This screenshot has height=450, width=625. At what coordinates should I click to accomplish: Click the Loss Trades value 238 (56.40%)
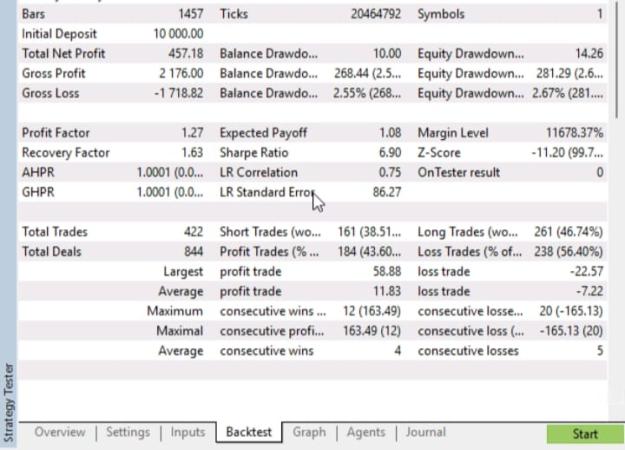[x=568, y=252]
